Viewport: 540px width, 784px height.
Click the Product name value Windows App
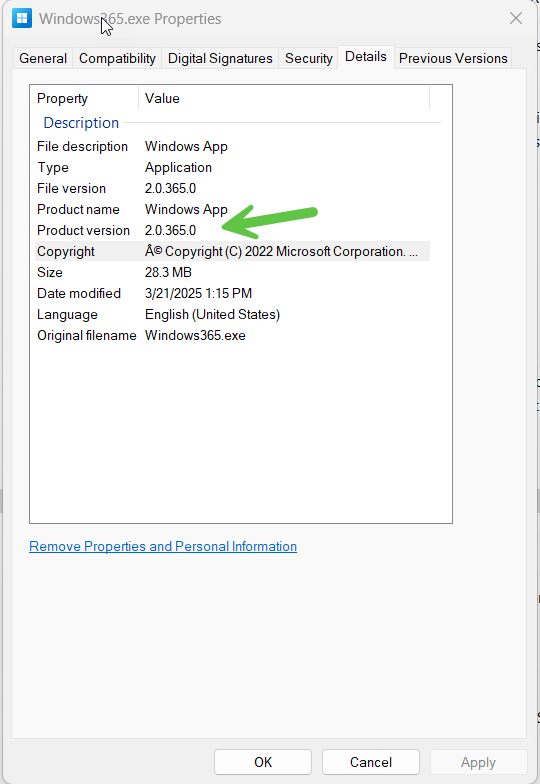[x=186, y=210]
